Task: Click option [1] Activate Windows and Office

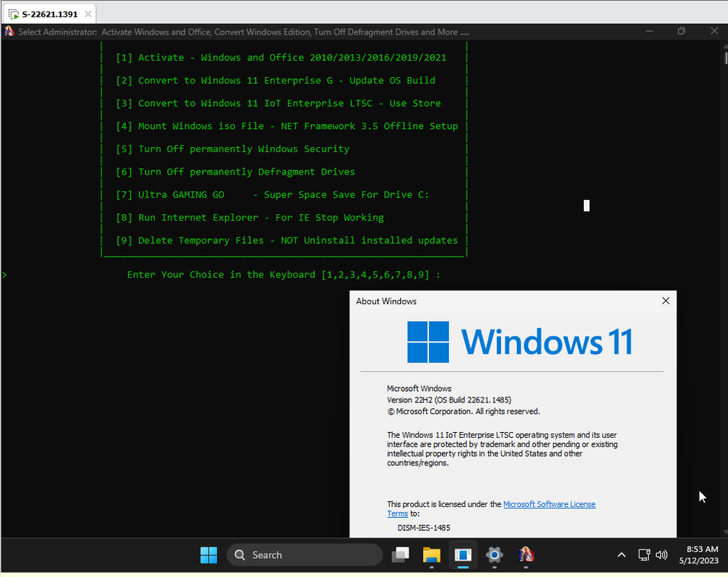Action: point(281,58)
